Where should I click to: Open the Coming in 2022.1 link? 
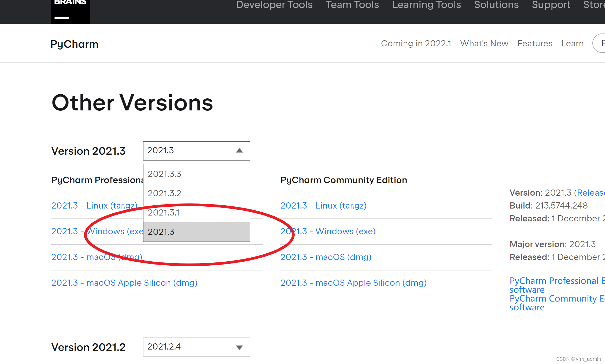pyautogui.click(x=416, y=43)
